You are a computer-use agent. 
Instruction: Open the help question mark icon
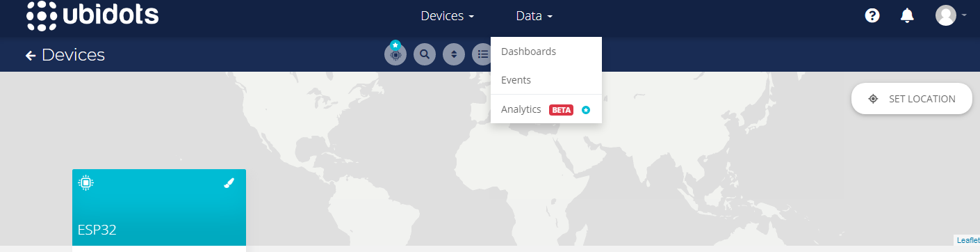pyautogui.click(x=872, y=15)
